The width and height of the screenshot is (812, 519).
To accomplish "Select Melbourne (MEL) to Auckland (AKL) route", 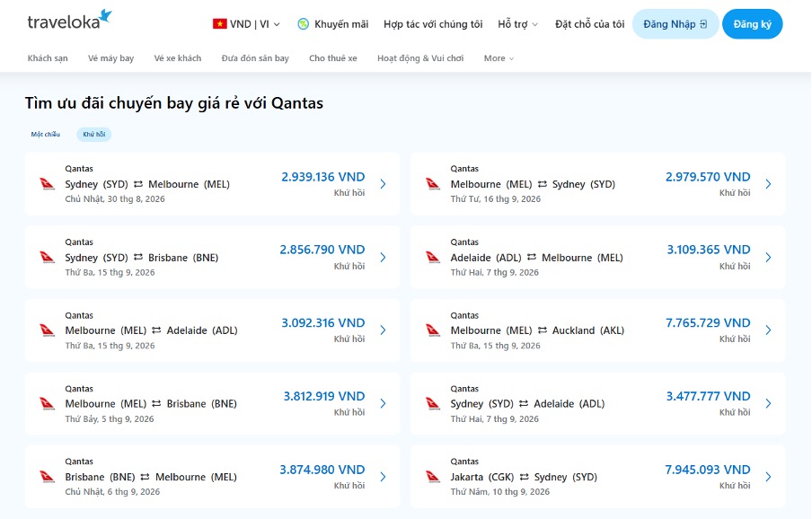I will pyautogui.click(x=537, y=330).
